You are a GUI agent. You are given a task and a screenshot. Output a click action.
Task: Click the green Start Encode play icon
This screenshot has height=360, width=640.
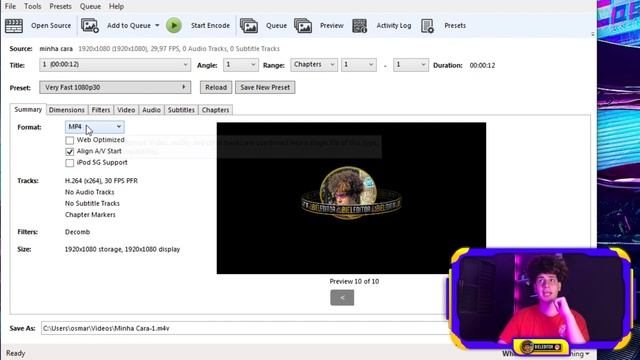point(174,25)
